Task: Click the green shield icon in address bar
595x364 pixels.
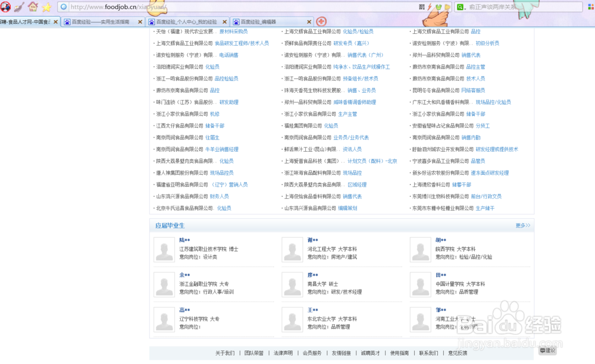Action: (x=439, y=7)
